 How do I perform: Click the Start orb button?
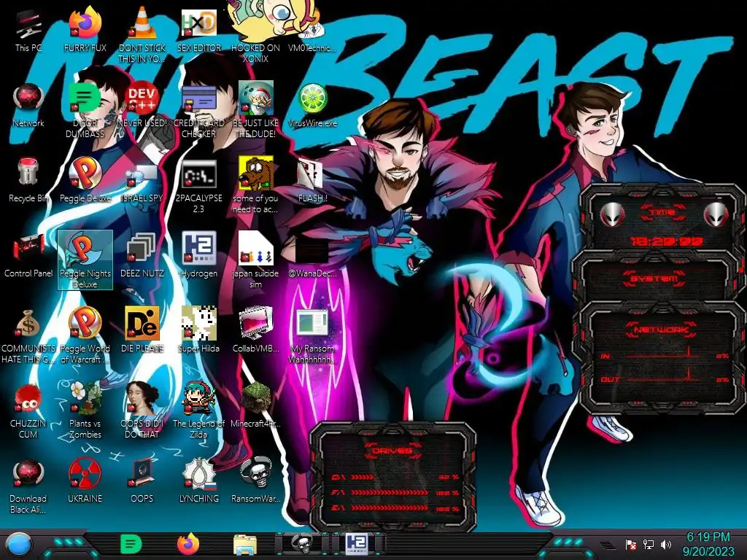(20, 544)
